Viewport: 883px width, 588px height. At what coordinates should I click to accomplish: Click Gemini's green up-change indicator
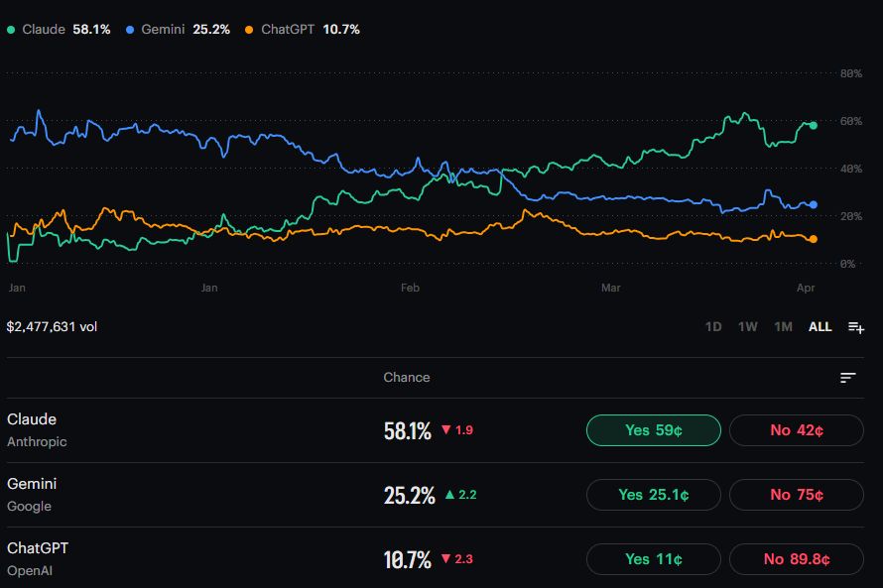tap(460, 495)
